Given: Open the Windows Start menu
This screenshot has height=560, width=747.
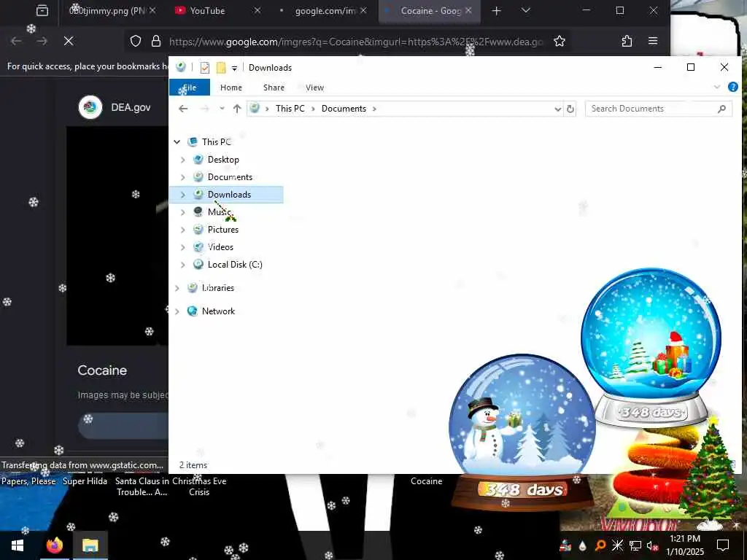Looking at the screenshot, I should point(18,545).
